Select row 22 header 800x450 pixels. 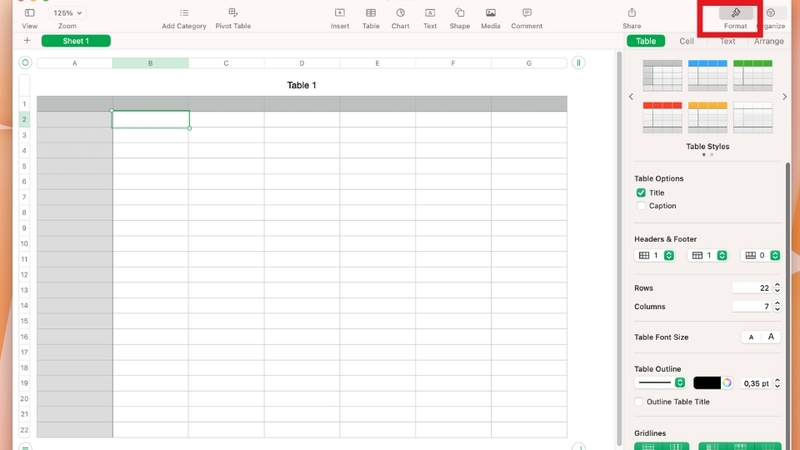[24, 430]
